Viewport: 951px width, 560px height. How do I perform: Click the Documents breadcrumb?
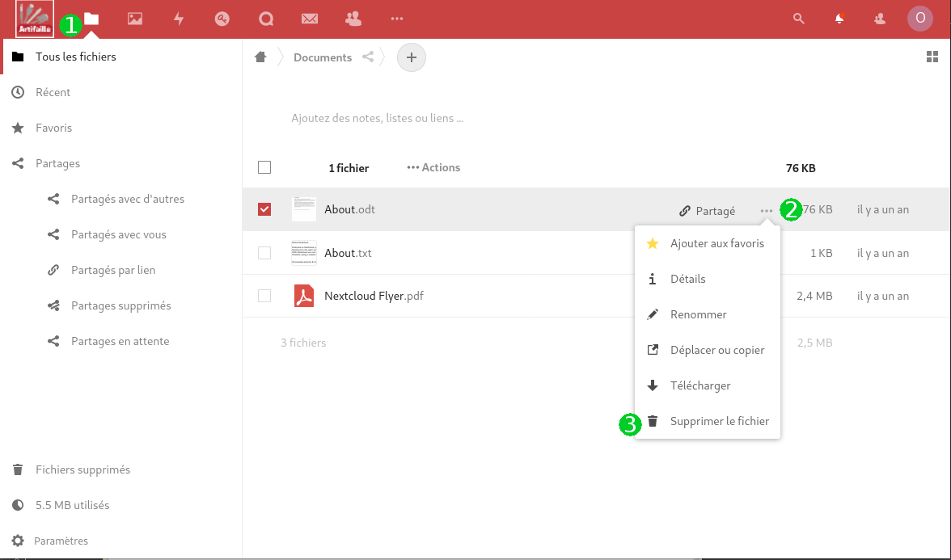(323, 57)
